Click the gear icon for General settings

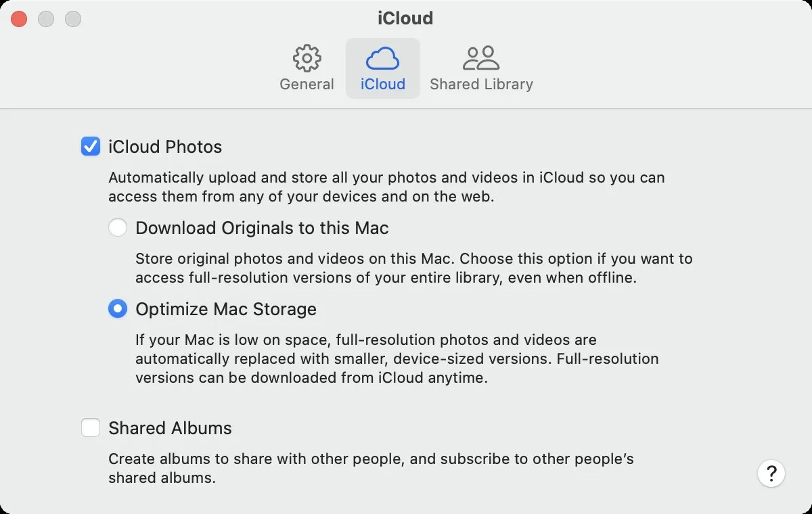click(x=307, y=59)
